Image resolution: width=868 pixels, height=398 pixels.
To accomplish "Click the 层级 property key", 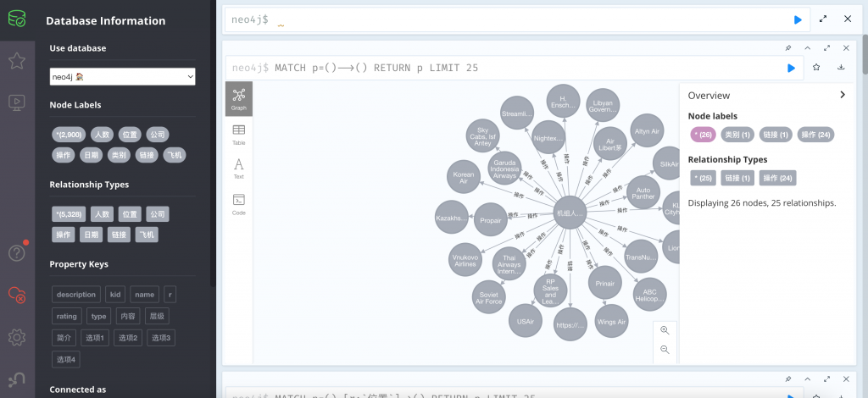I will click(x=157, y=316).
